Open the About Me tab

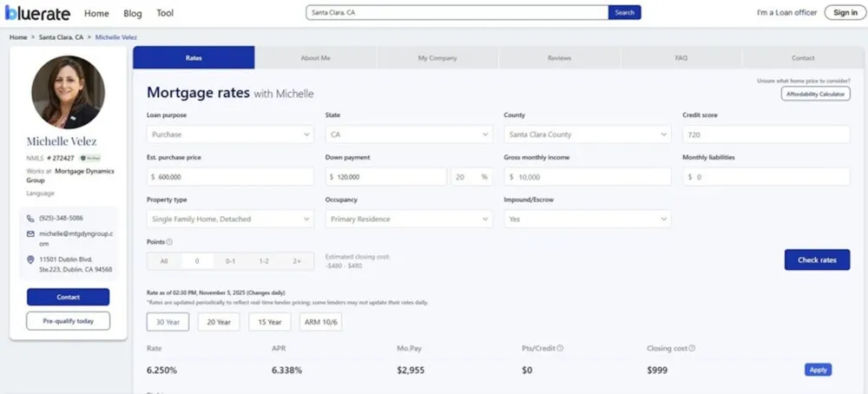[315, 58]
